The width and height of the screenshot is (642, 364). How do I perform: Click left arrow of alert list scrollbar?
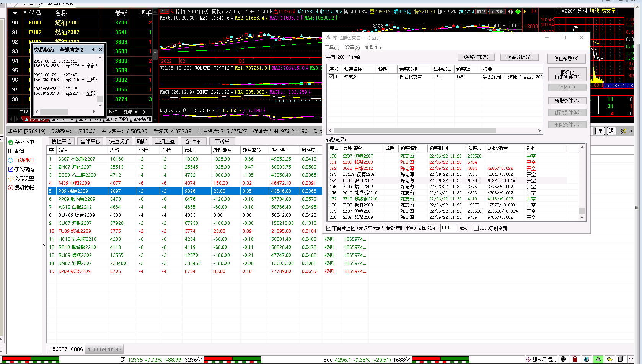click(x=331, y=131)
